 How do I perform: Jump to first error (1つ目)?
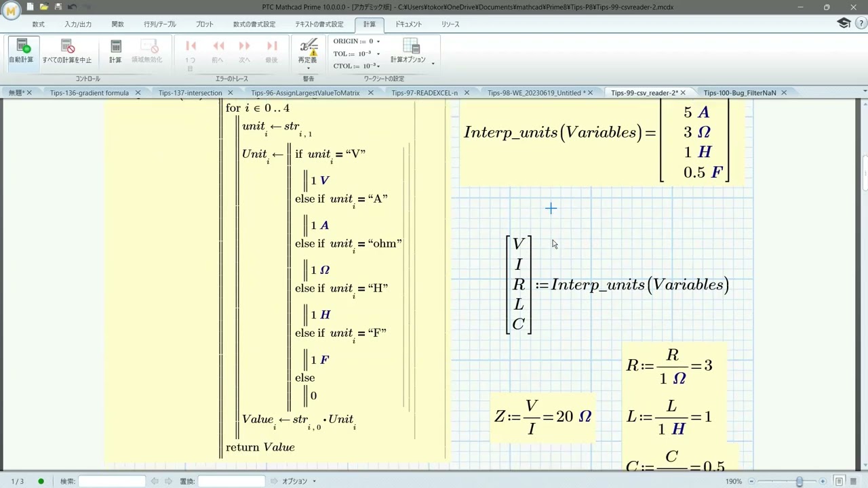coord(191,54)
